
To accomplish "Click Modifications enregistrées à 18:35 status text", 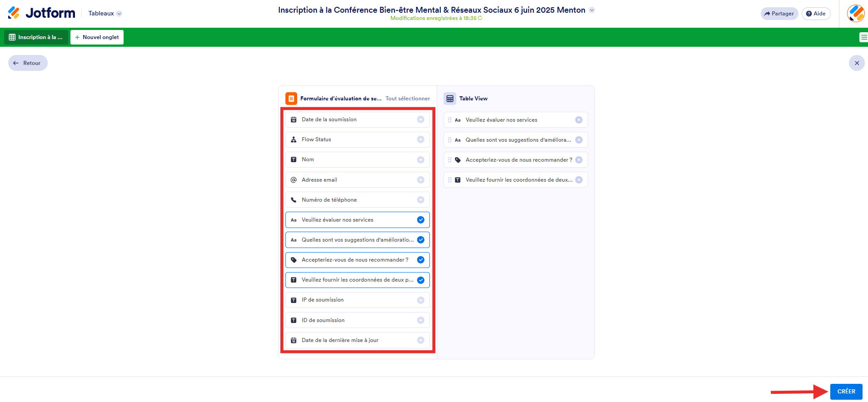I will (x=433, y=18).
